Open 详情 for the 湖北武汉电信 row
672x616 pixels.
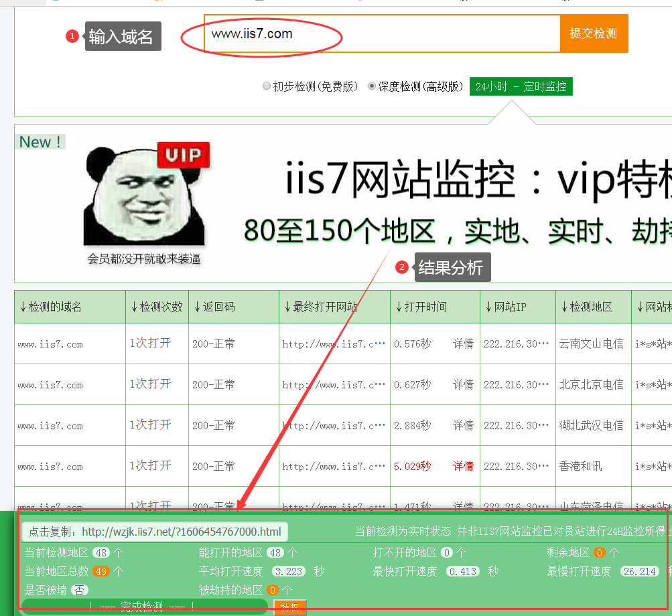click(463, 425)
